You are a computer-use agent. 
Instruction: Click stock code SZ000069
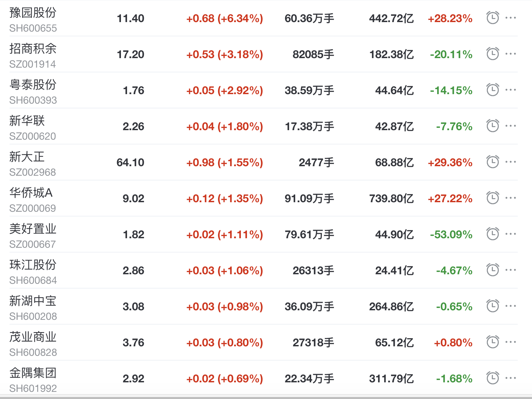coord(33,208)
